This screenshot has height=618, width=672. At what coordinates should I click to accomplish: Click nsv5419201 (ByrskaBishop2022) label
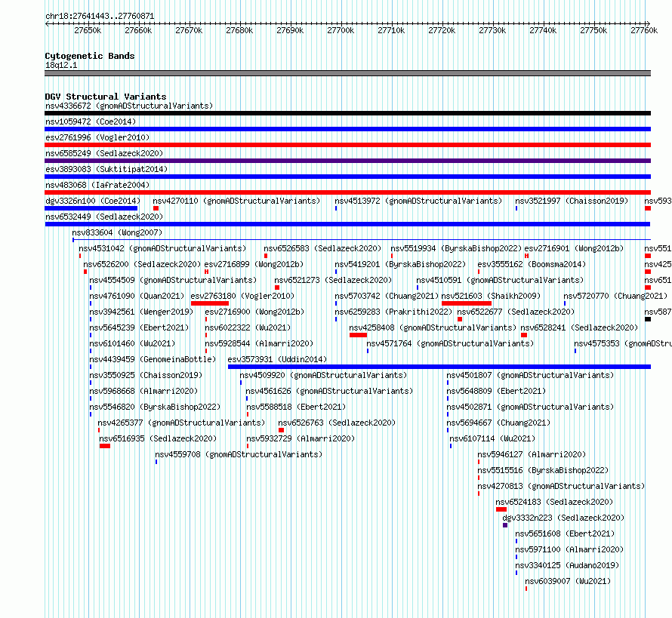point(400,264)
